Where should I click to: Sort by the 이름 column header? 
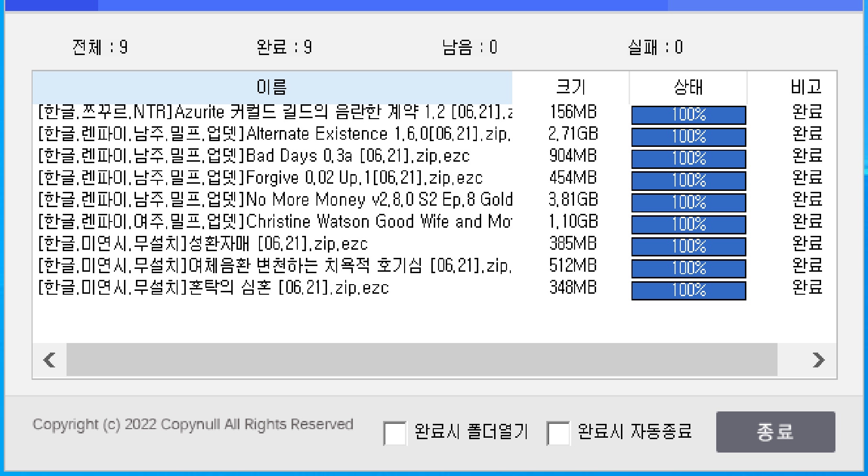point(272,87)
